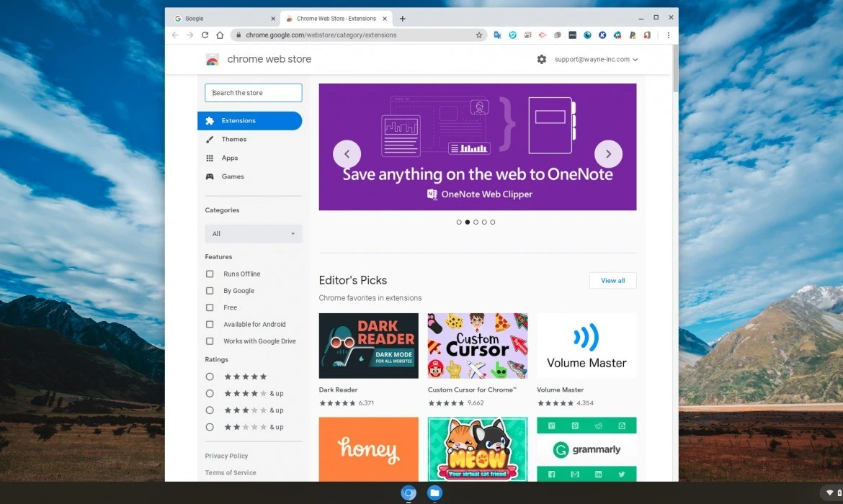
Task: Enable Available for Android filter
Action: 210,325
